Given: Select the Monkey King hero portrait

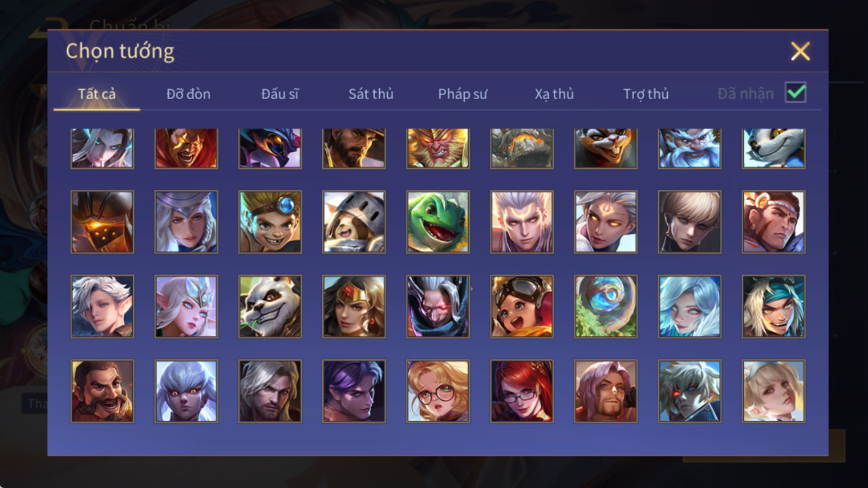Looking at the screenshot, I should (x=438, y=148).
